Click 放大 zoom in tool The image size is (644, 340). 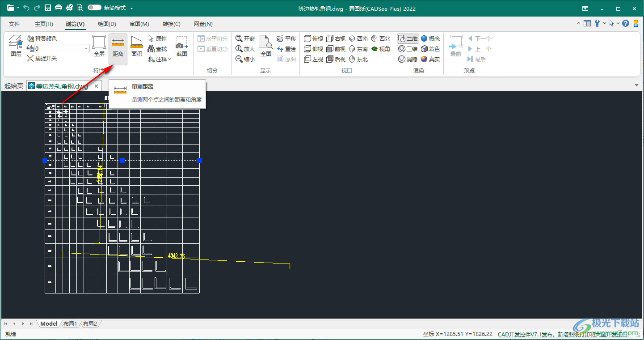click(245, 49)
